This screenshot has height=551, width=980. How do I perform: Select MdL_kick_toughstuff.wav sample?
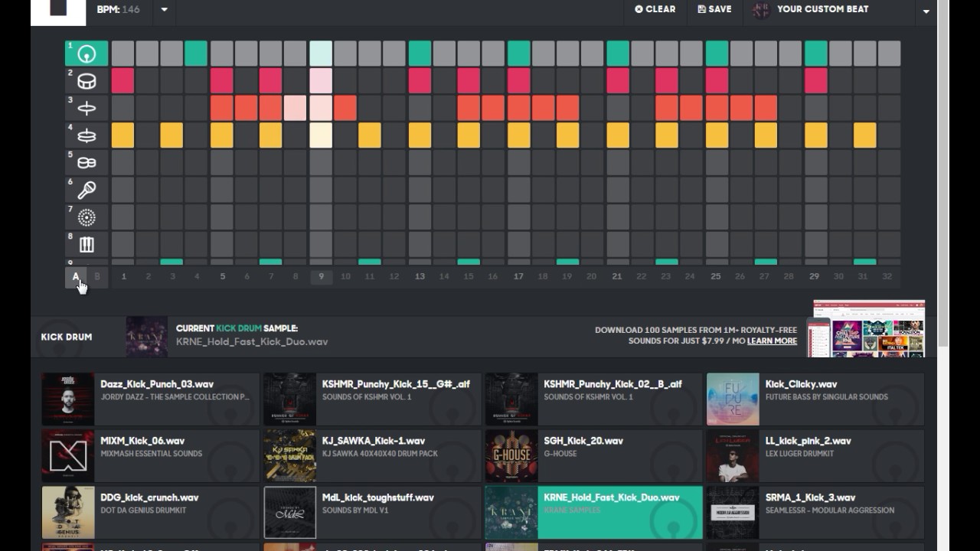372,512
